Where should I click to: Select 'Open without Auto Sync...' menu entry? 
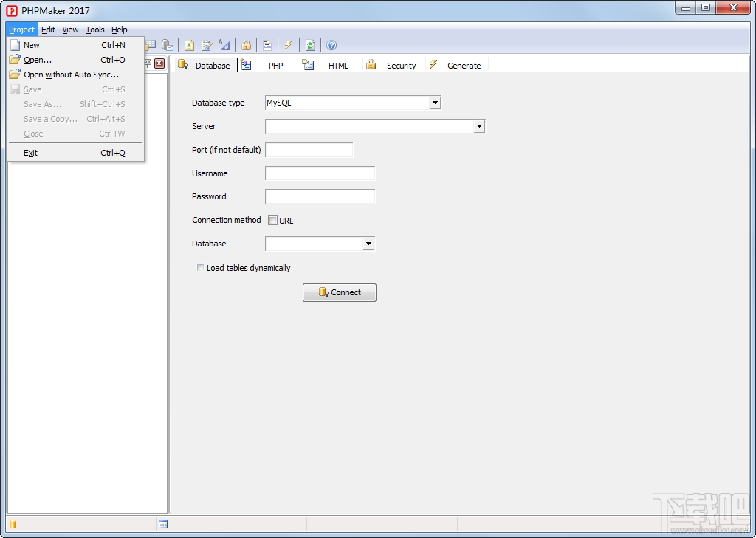71,75
